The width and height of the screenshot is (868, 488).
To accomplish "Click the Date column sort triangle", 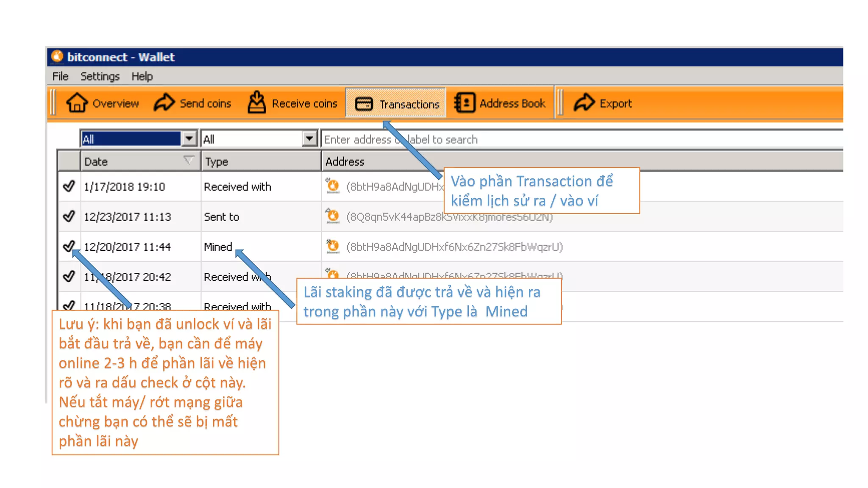I will pyautogui.click(x=189, y=160).
